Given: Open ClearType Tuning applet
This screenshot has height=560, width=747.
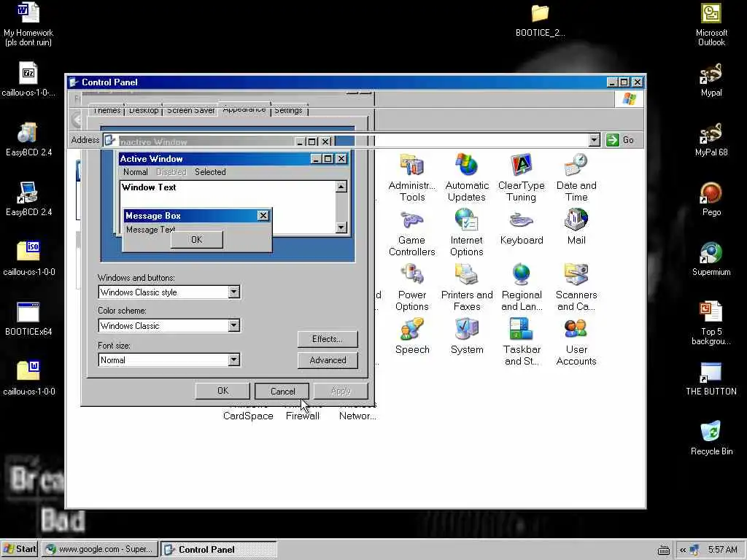Looking at the screenshot, I should (521, 178).
